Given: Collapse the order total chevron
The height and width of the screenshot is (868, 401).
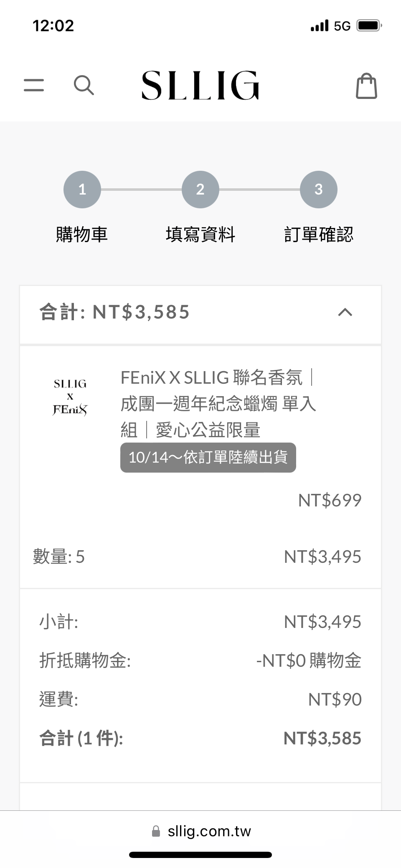Looking at the screenshot, I should coord(345,312).
